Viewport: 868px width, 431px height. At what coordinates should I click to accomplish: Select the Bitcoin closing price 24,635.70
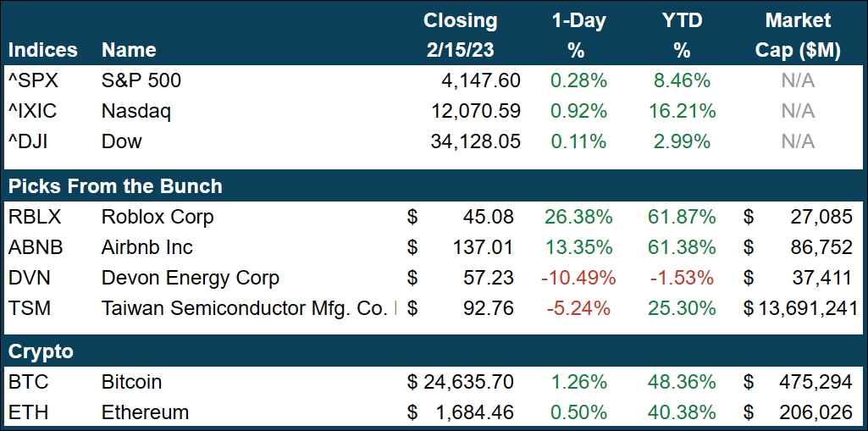[x=467, y=382]
